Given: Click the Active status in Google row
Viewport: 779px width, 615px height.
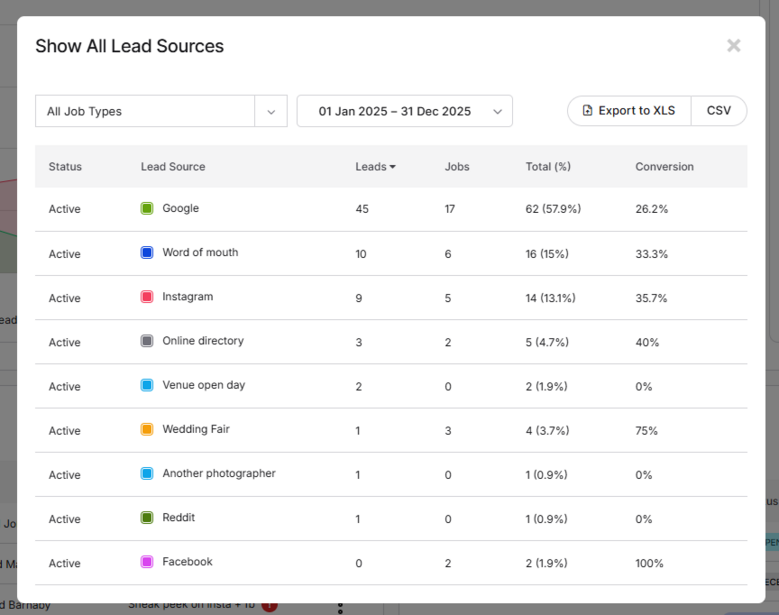Looking at the screenshot, I should point(65,209).
